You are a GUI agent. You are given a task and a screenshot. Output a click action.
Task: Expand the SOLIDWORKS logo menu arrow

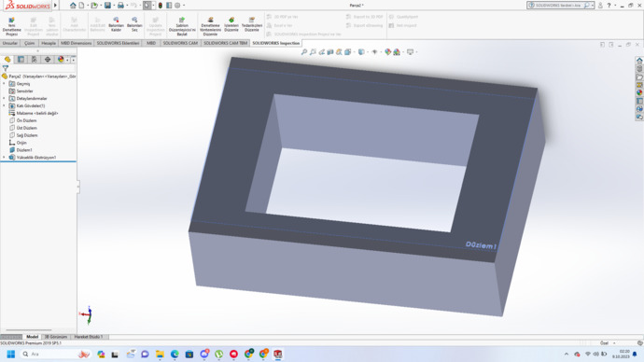tap(55, 6)
